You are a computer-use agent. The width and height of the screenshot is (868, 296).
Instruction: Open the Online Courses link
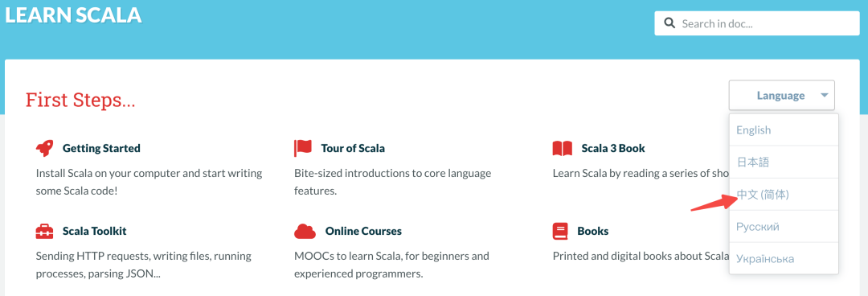[x=364, y=231]
